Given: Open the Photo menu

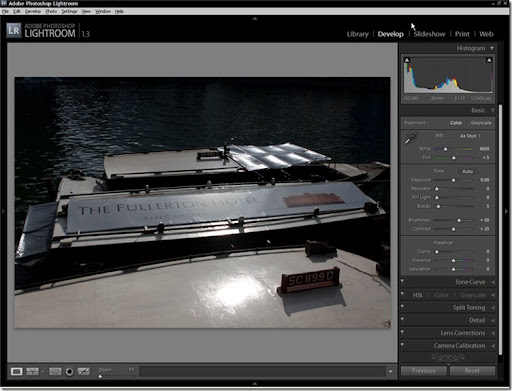Looking at the screenshot, I should click(x=51, y=11).
